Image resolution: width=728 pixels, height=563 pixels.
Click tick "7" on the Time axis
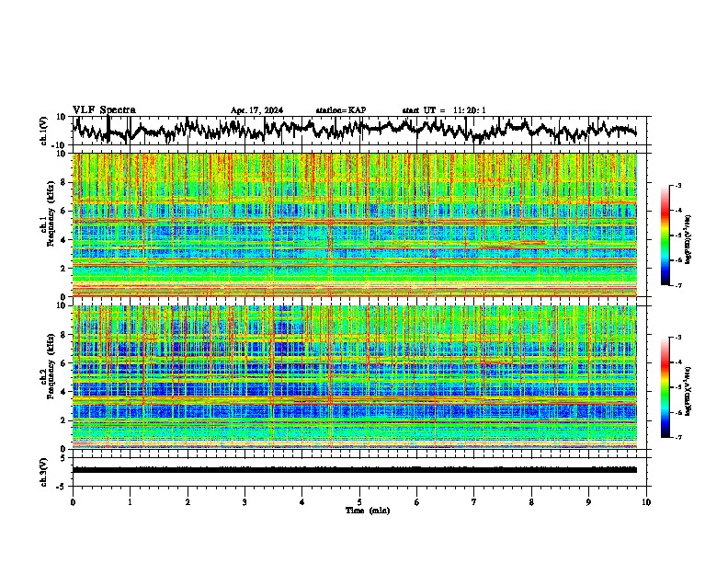(x=474, y=502)
